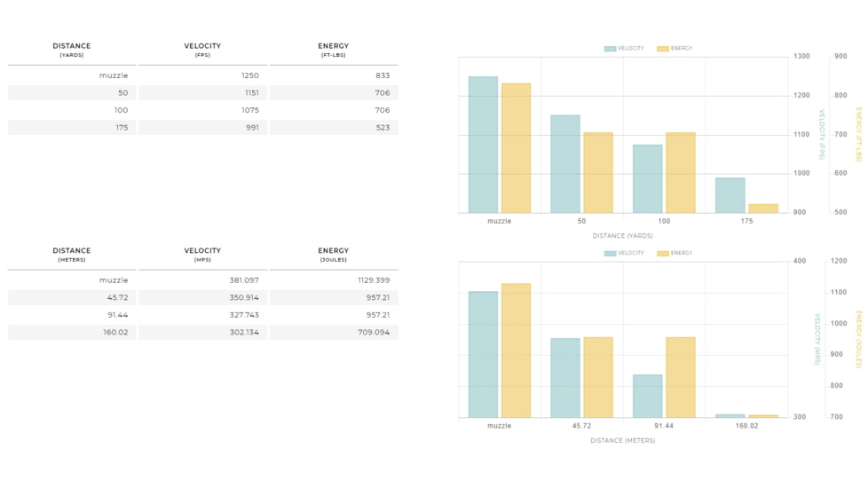
Task: Select the 706 energy cell in the 100 row
Action: (334, 110)
